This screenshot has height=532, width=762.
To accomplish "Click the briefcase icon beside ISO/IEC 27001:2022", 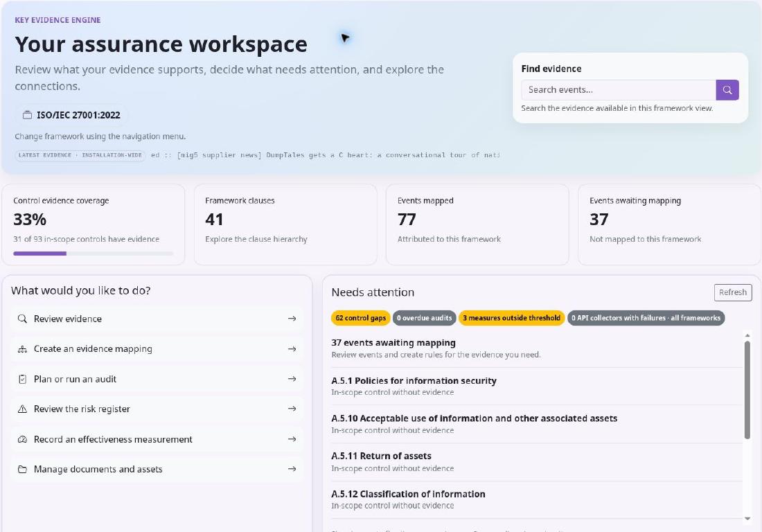I will pyautogui.click(x=27, y=115).
